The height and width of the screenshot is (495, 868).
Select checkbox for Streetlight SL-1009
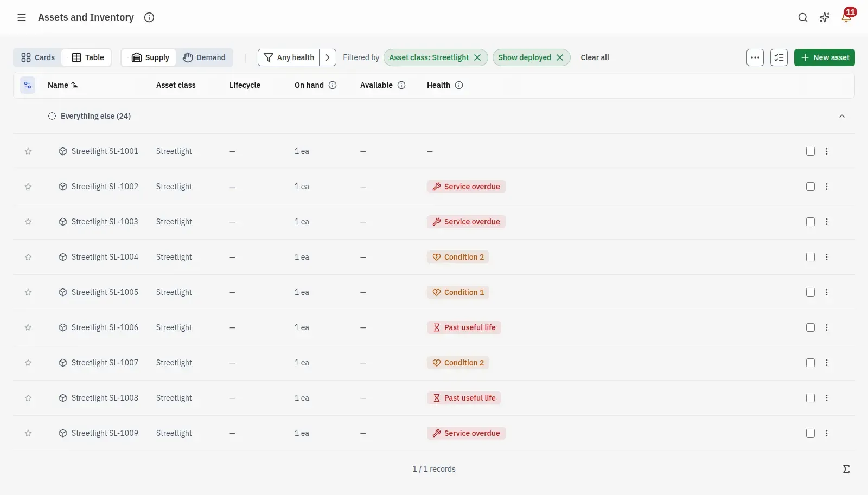click(x=810, y=433)
